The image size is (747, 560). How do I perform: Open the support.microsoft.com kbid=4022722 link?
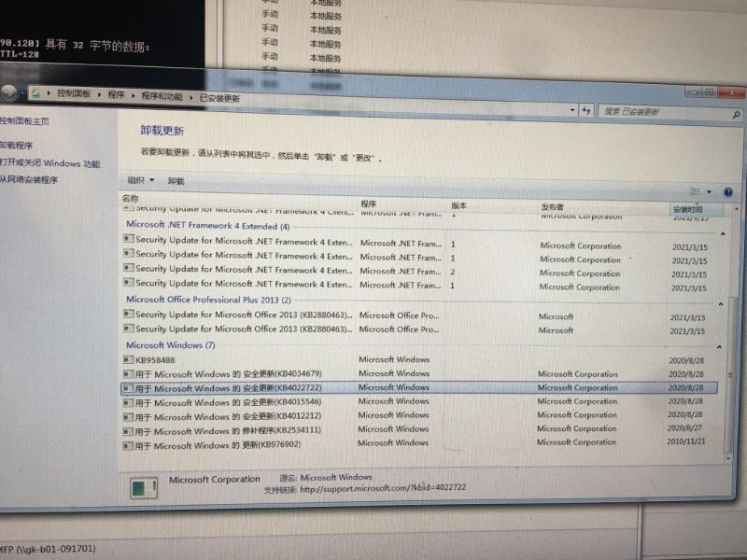(383, 488)
